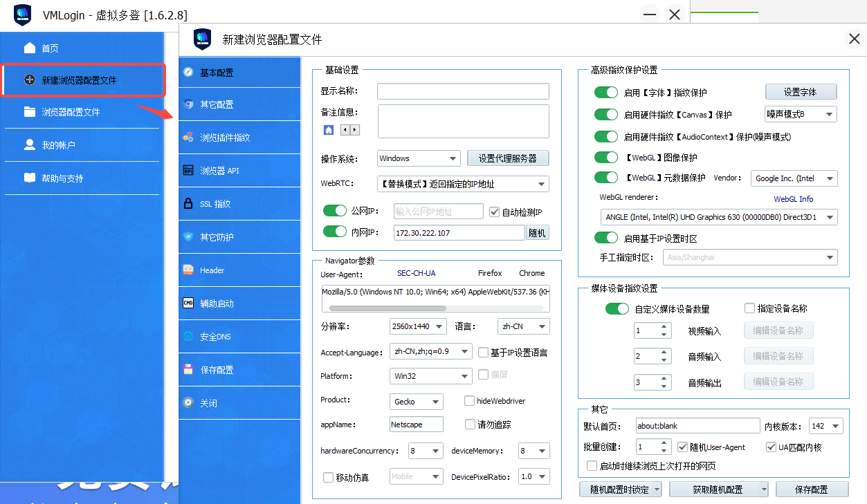This screenshot has width=867, height=504.
Task: Open 浏览器配置文件 in left menu
Action: tap(71, 112)
